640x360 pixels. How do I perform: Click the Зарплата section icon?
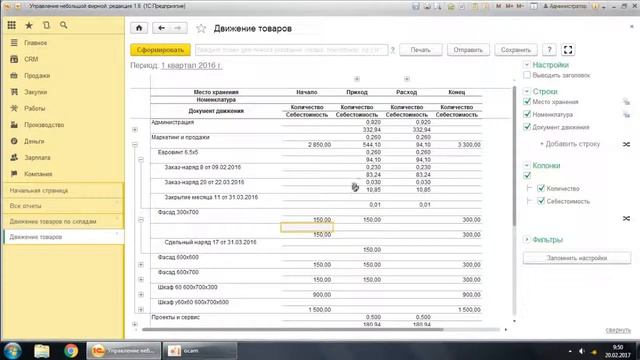click(x=14, y=157)
